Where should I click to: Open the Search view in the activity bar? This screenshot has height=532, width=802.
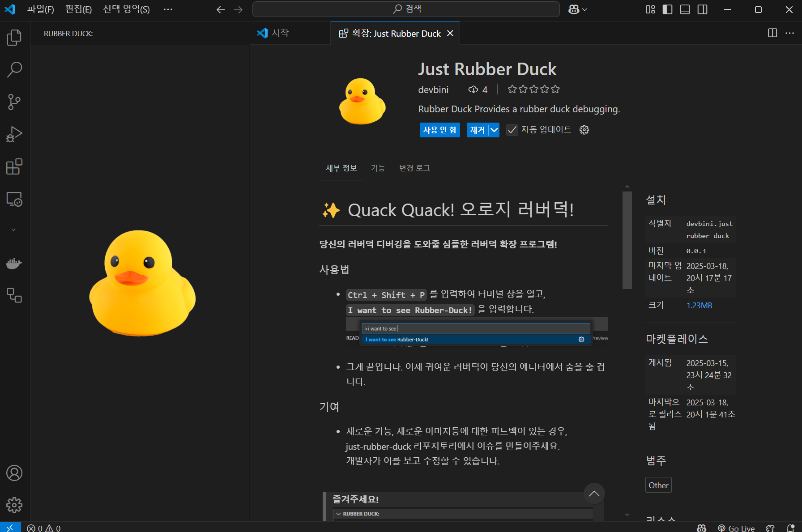pyautogui.click(x=14, y=70)
